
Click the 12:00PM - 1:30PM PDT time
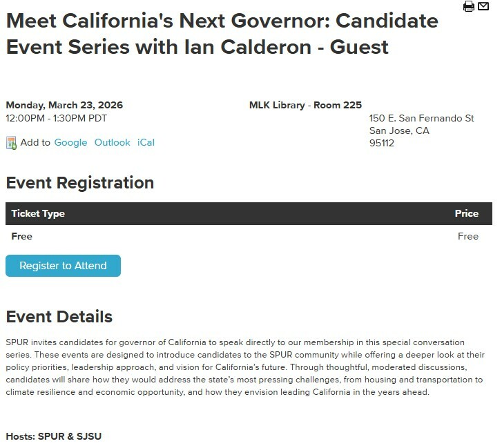click(x=57, y=118)
